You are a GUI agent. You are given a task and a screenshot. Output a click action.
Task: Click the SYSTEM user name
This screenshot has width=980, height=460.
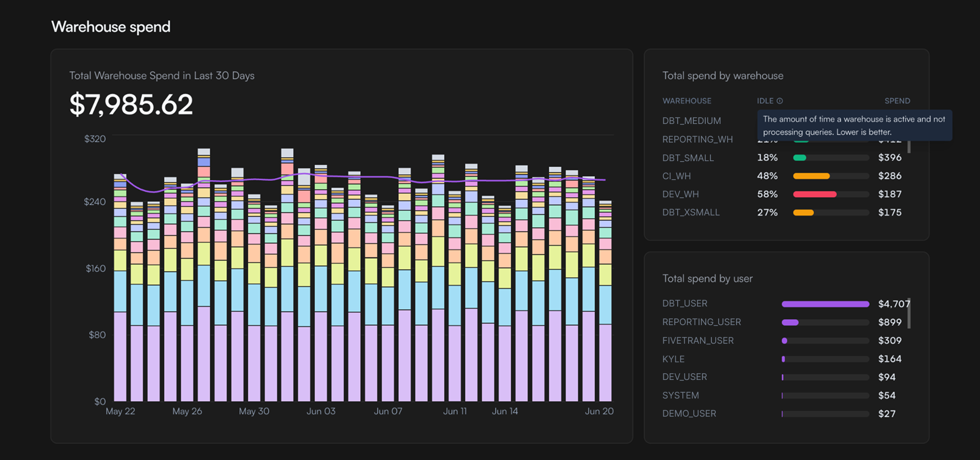point(680,395)
